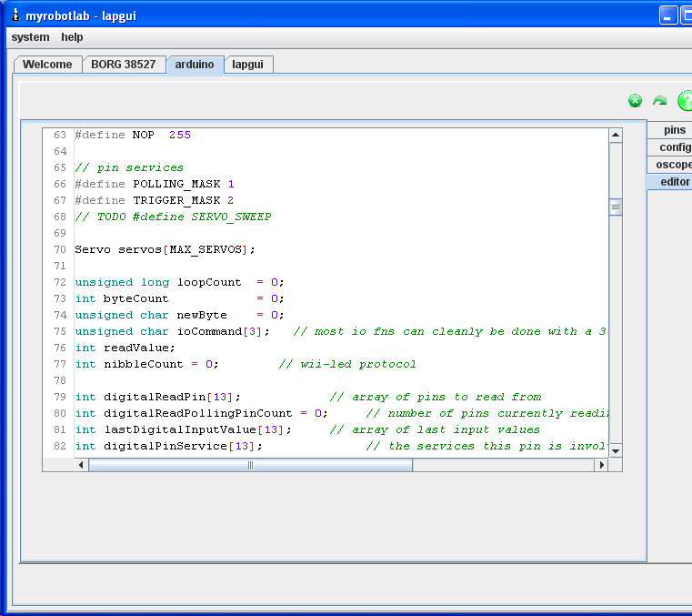Click the horizontal scrollbar right arrow
This screenshot has height=616, width=692.
pyautogui.click(x=601, y=465)
